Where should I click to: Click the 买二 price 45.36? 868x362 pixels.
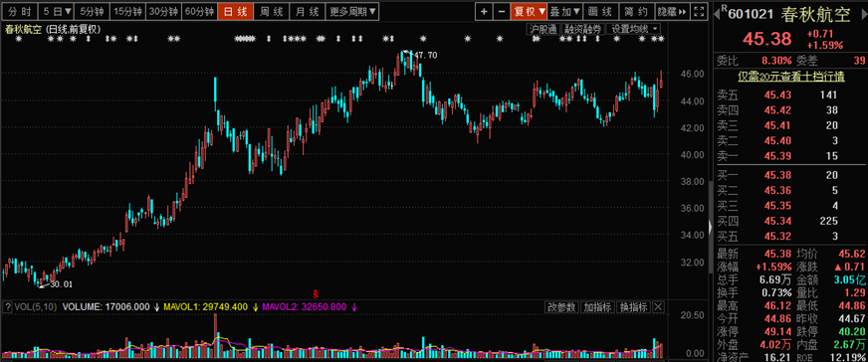click(777, 191)
